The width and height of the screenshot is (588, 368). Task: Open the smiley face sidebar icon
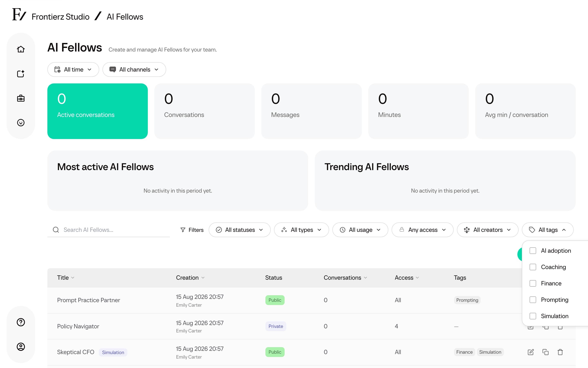[x=21, y=122]
